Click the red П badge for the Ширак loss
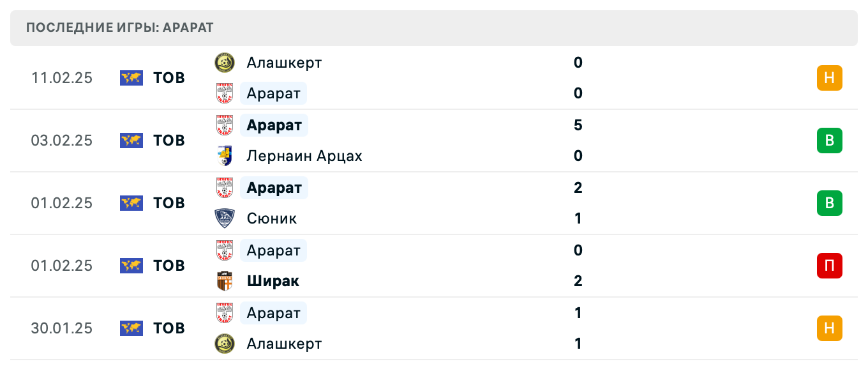Image resolution: width=868 pixels, height=373 pixels. tap(829, 266)
